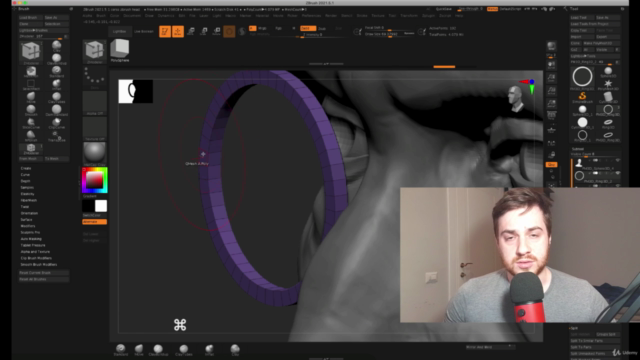
Task: Expand the Auto Masking section
Action: [x=31, y=239]
